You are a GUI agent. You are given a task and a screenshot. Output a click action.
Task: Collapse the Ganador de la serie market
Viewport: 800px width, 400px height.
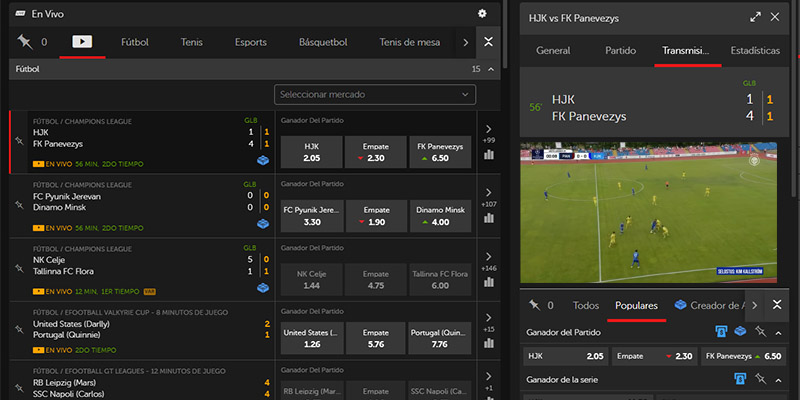pos(779,380)
